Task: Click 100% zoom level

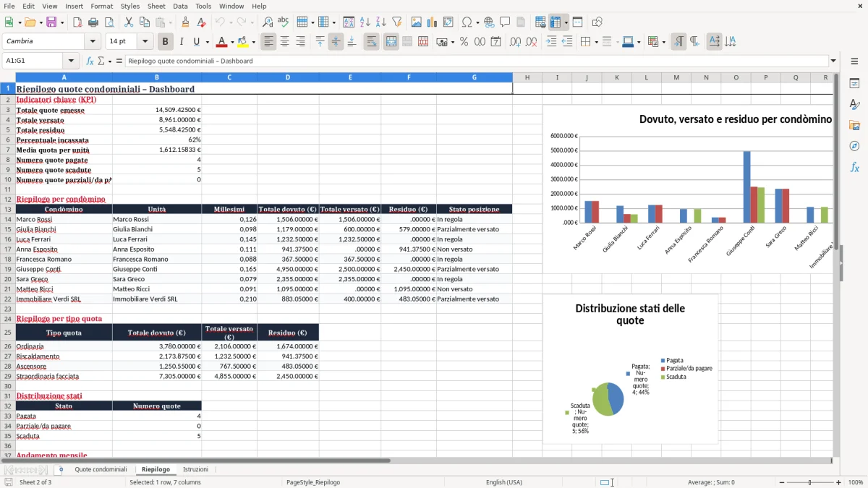Action: tap(856, 482)
